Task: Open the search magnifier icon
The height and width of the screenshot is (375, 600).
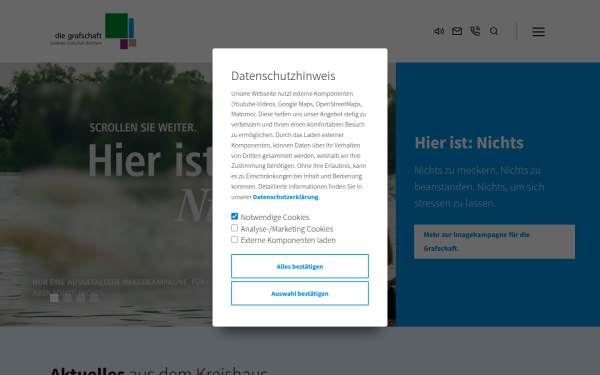Action: pyautogui.click(x=494, y=31)
